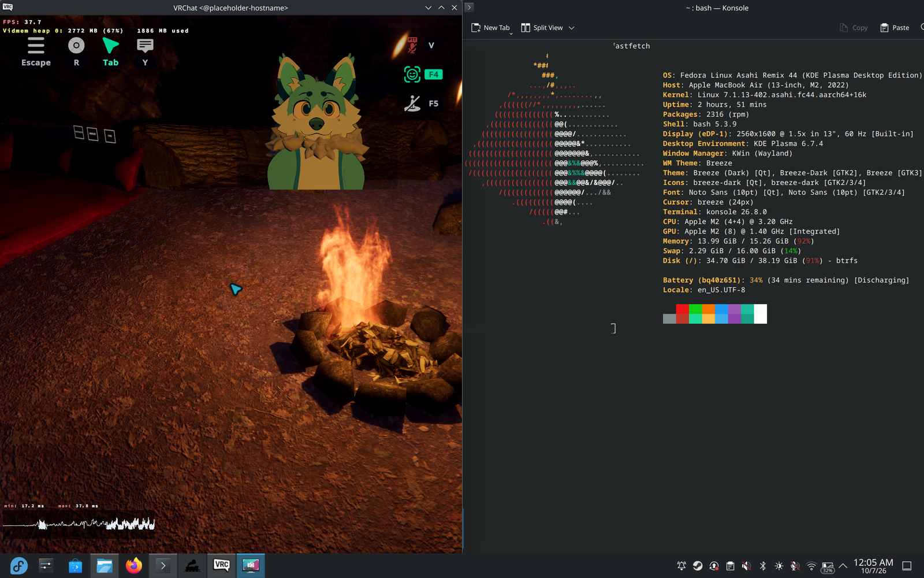Click the New Tab button in Konsole

[x=490, y=28]
